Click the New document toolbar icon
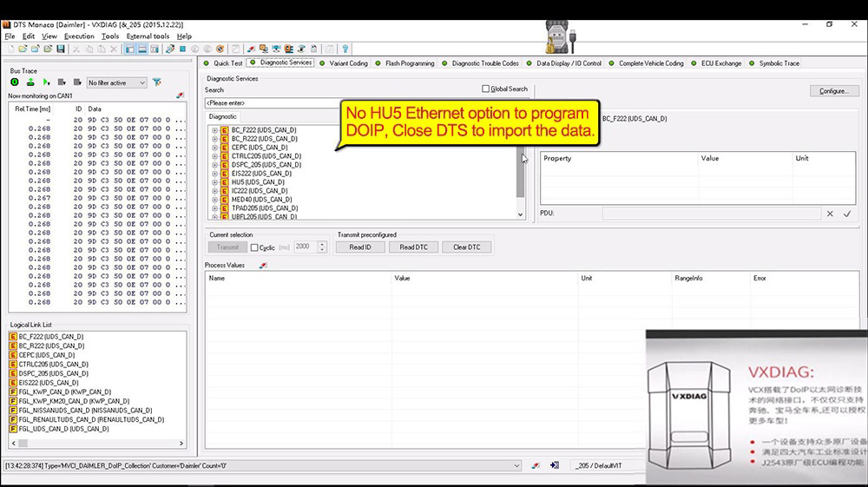 pyautogui.click(x=10, y=49)
